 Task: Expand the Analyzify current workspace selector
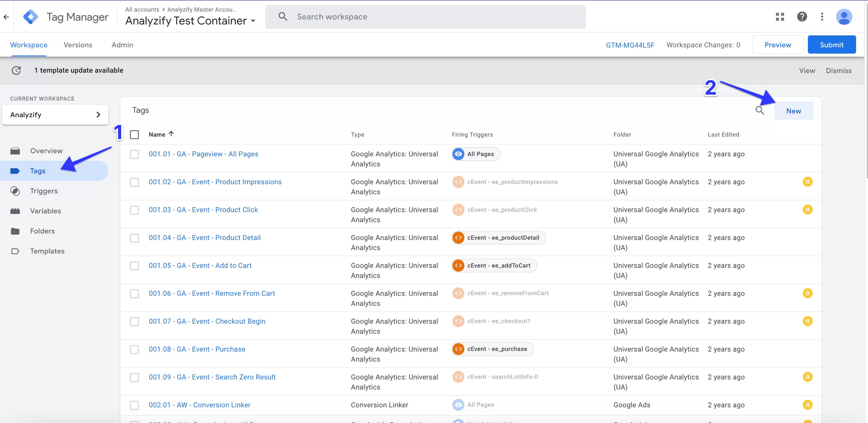coord(55,115)
